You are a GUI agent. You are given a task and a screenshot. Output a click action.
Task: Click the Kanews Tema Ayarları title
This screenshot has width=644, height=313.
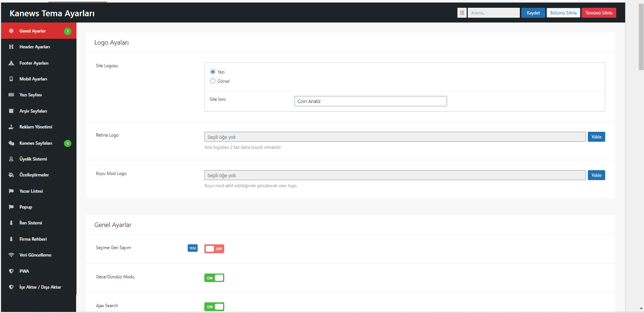52,13
